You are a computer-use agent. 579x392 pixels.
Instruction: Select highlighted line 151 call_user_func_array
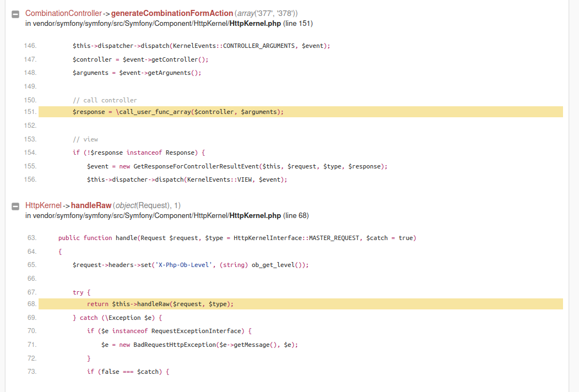tap(301, 112)
